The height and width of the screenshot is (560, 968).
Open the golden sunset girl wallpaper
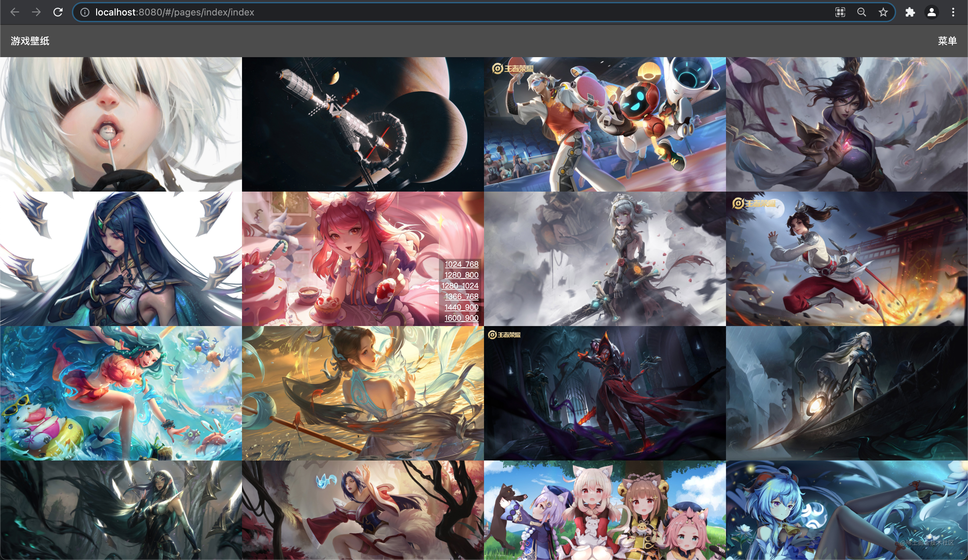pos(363,393)
